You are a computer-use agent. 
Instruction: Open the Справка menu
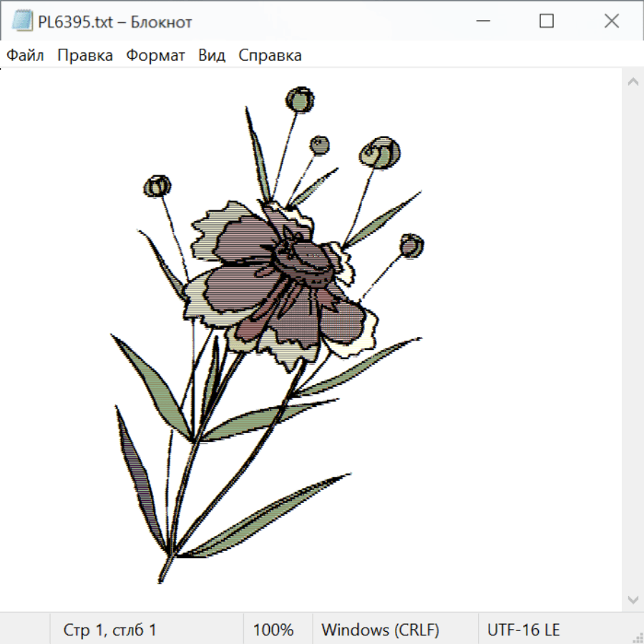pyautogui.click(x=270, y=56)
